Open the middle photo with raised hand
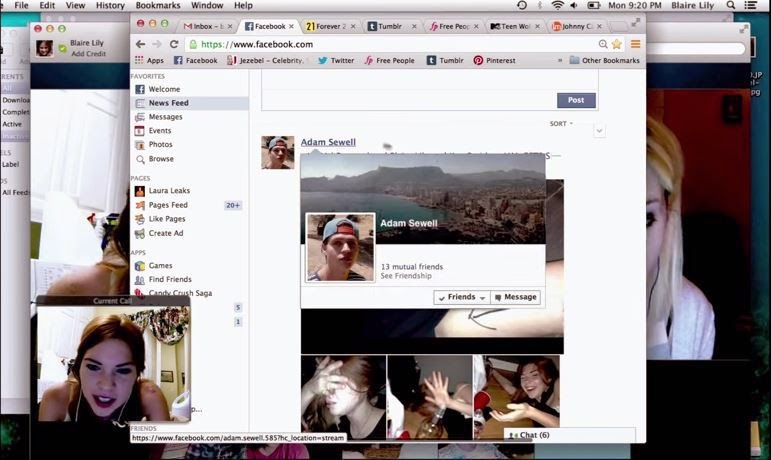Image resolution: width=771 pixels, height=460 pixels. pos(429,397)
